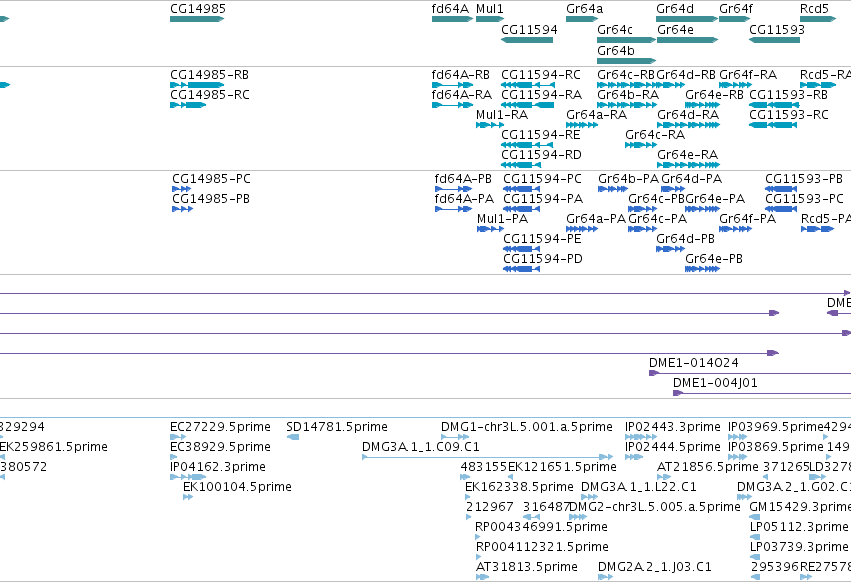The width and height of the screenshot is (851, 582).
Task: Select the Mul1 gene feature
Action: click(x=490, y=19)
